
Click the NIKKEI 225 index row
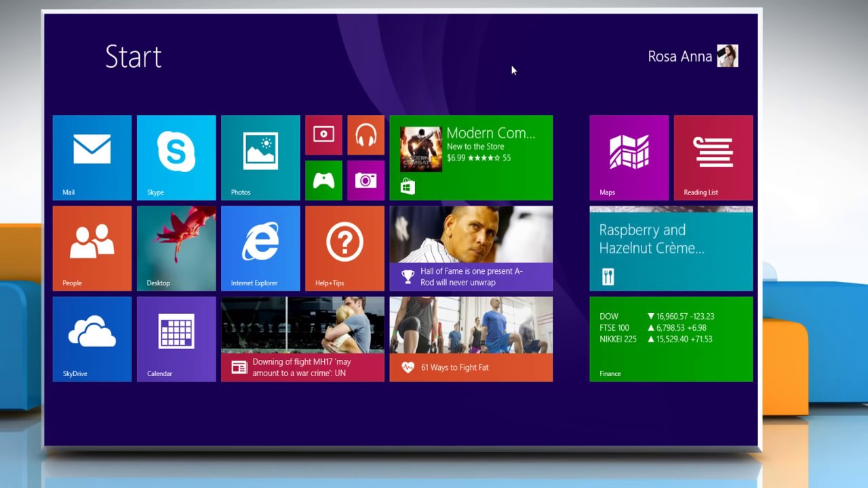point(656,340)
